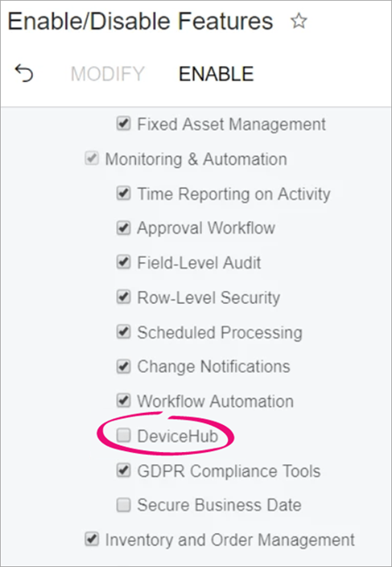Toggle the Field-Level Audit checkbox
The height and width of the screenshot is (567, 392).
click(124, 262)
